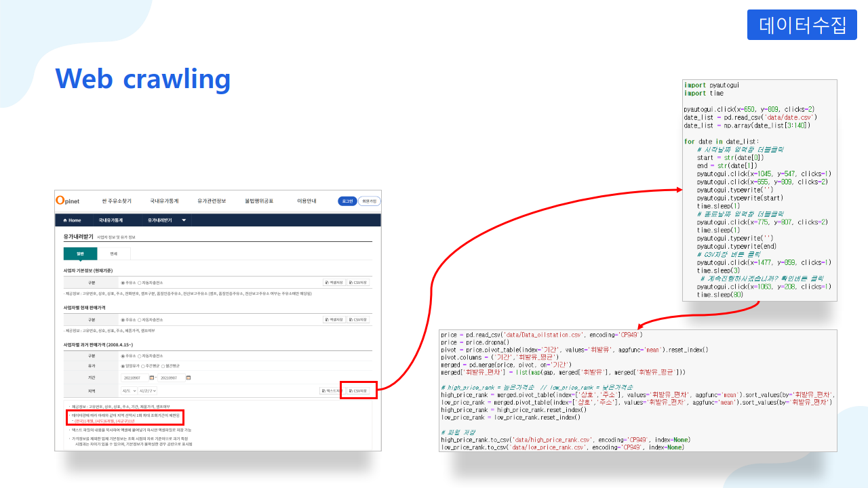Open the 싼 주유소찾기 menu
Screen dimensions: 868x488
tap(117, 201)
